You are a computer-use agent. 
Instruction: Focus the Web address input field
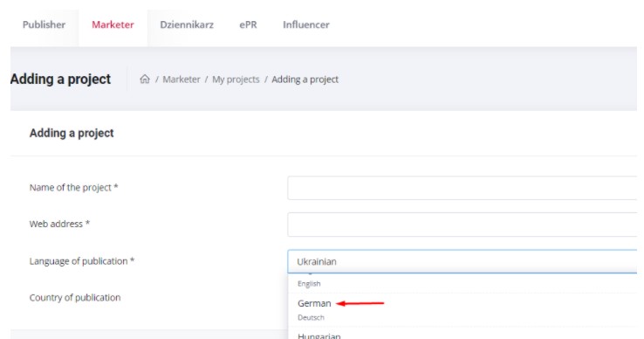coord(462,225)
